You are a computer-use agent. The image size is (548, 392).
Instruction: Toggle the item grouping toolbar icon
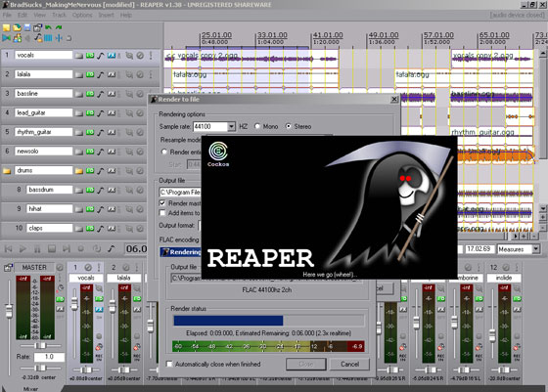click(17, 38)
